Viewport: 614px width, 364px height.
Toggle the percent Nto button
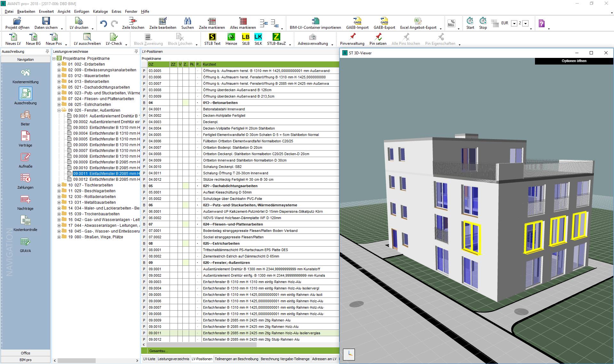451,23
